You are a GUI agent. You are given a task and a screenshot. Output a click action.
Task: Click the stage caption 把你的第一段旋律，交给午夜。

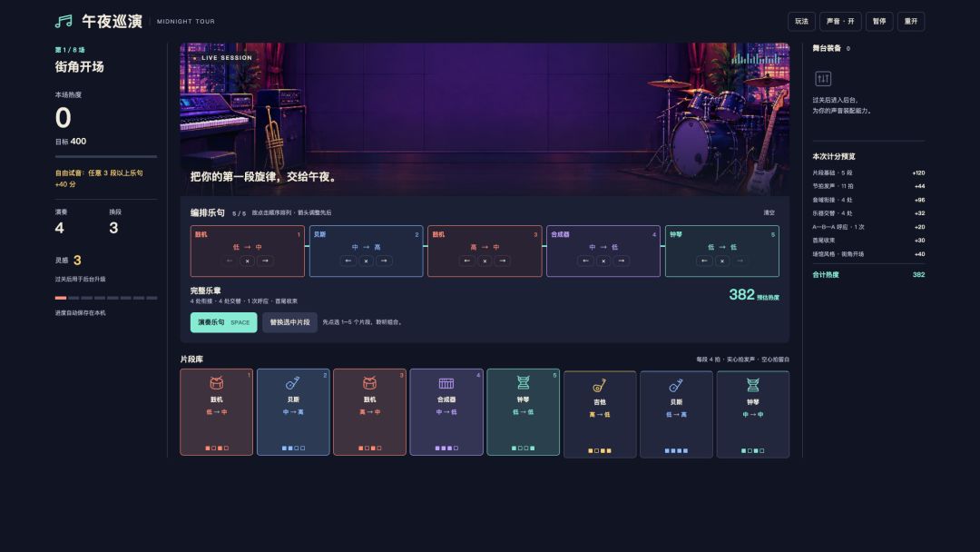(265, 177)
